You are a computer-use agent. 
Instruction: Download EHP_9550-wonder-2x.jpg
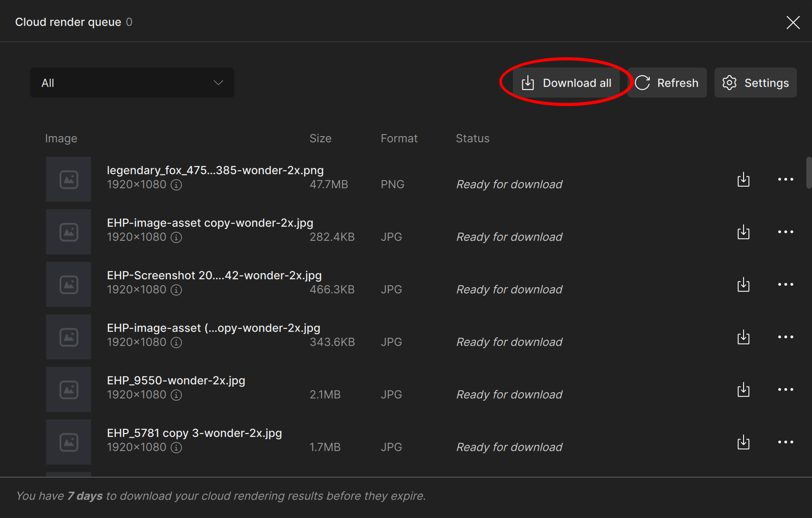coord(744,389)
